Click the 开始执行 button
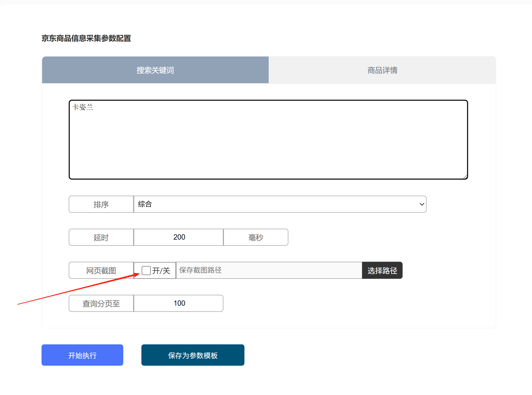Image resolution: width=532 pixels, height=395 pixels. coord(82,355)
